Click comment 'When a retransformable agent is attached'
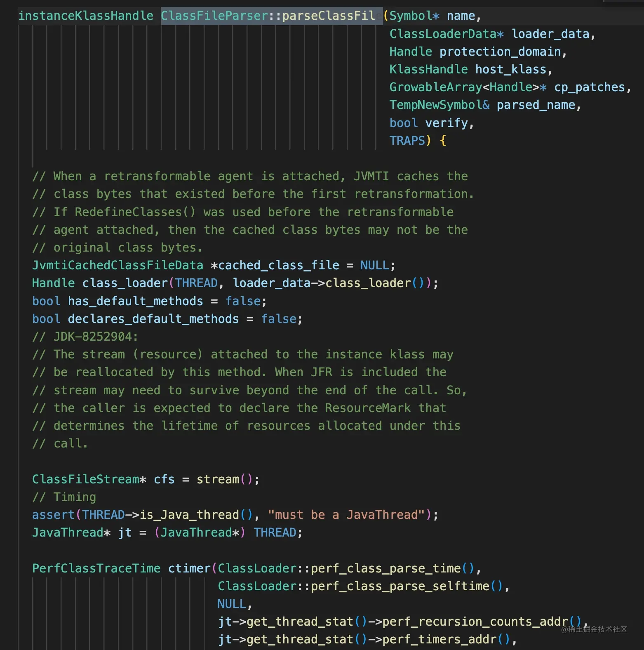This screenshot has width=644, height=650. [x=250, y=176]
